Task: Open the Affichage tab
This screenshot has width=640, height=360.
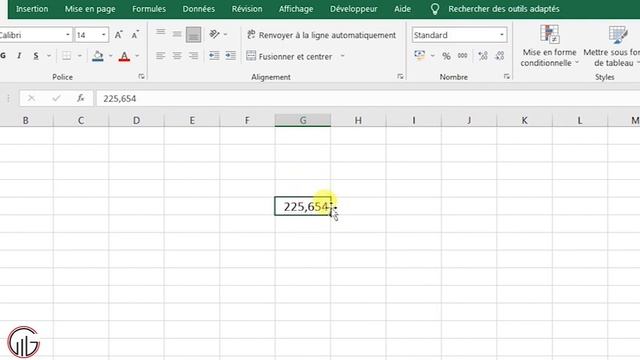Action: click(296, 9)
